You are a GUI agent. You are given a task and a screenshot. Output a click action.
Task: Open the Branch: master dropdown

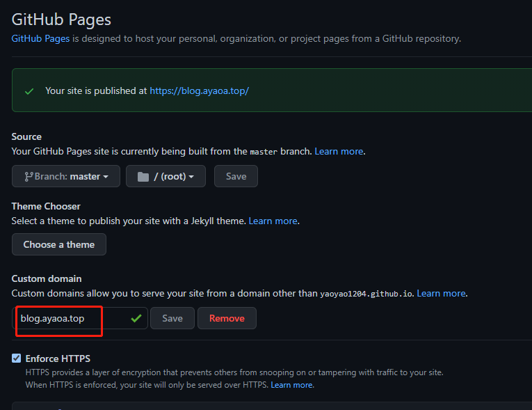(x=66, y=176)
